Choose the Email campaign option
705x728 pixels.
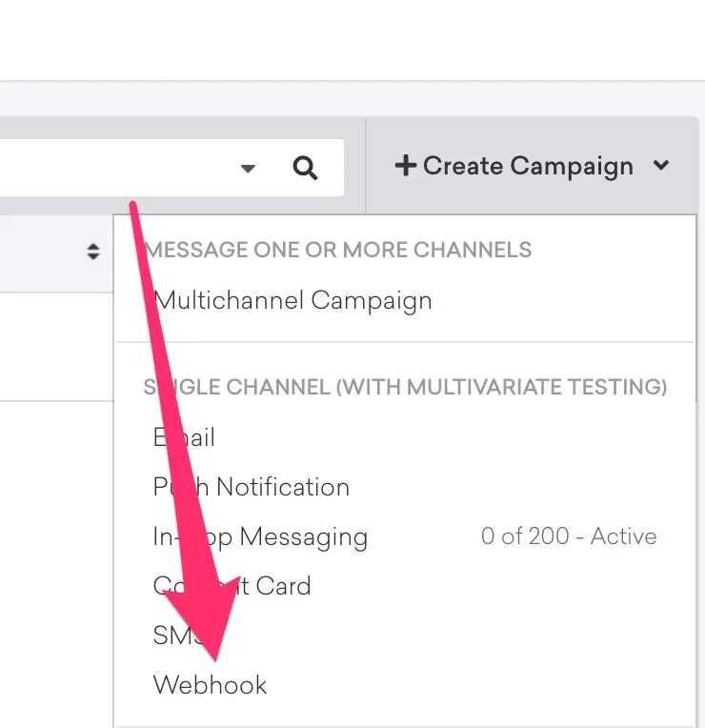184,437
